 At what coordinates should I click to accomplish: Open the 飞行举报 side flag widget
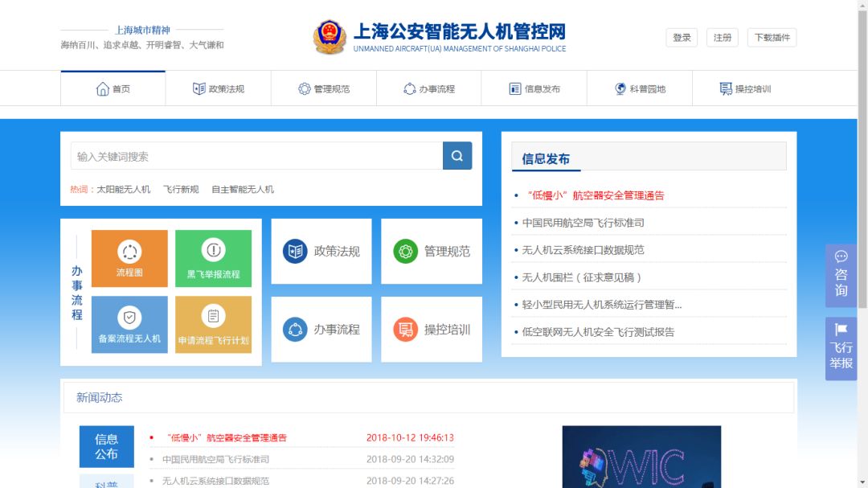click(x=841, y=348)
